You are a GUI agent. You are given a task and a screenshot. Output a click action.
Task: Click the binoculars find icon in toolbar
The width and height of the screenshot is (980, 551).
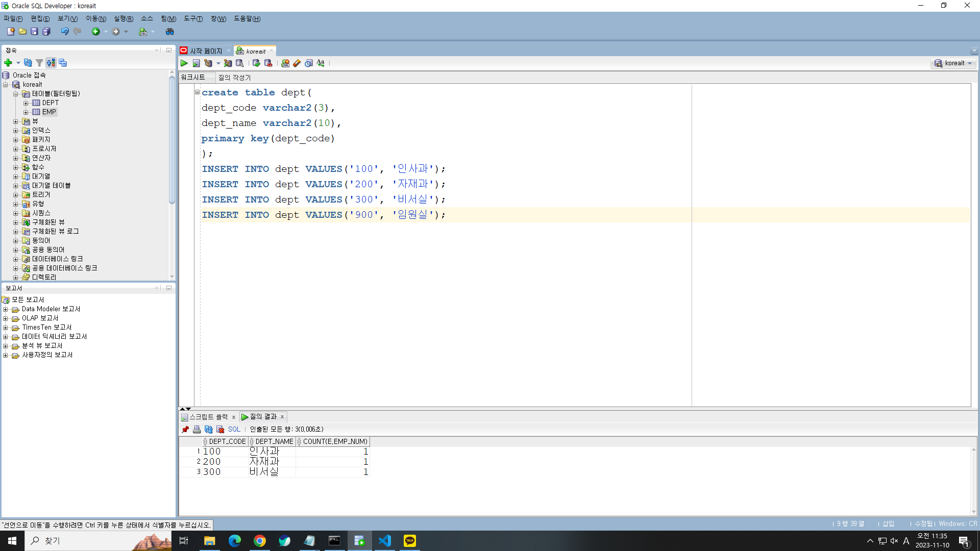click(x=170, y=32)
